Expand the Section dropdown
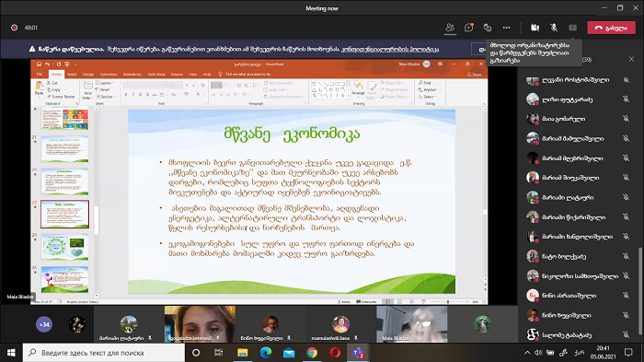The image size is (644, 362). point(105,97)
